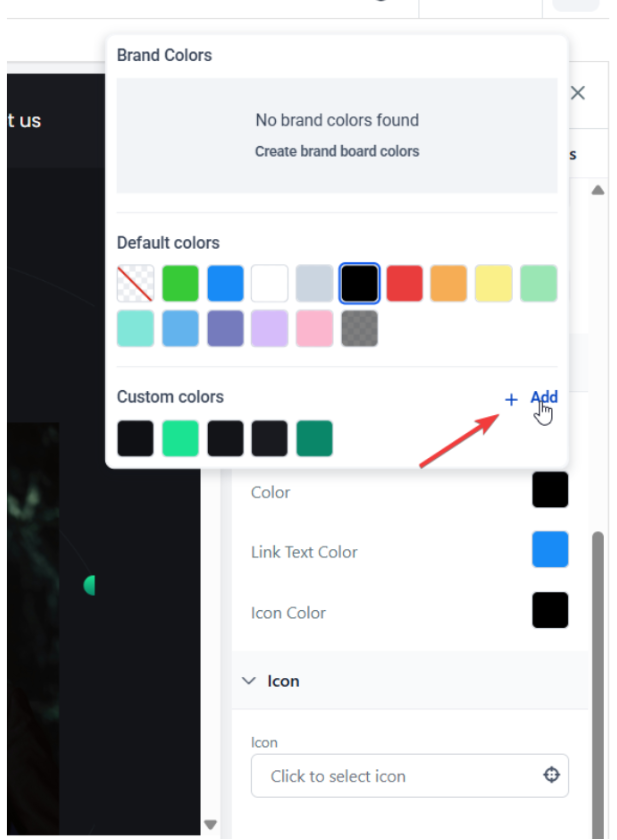Screen dimensions: 617x840
Task: Click the target icon in icon field
Action: click(x=551, y=775)
